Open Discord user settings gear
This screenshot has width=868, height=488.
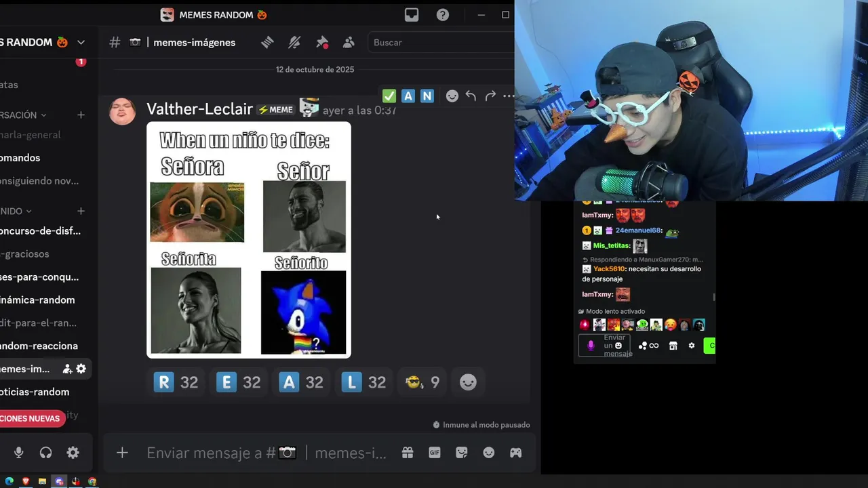[73, 453]
